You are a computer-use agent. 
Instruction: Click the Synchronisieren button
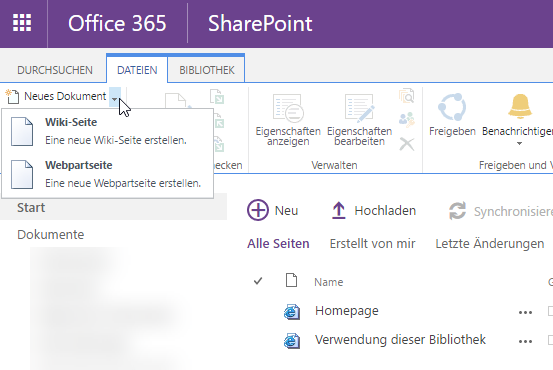pos(500,211)
